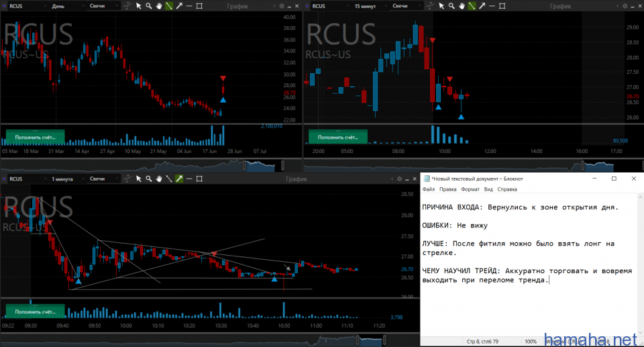The image size is (644, 347).
Task: Select the pointer tool in 15-minute chart toolbar
Action: pyautogui.click(x=441, y=6)
